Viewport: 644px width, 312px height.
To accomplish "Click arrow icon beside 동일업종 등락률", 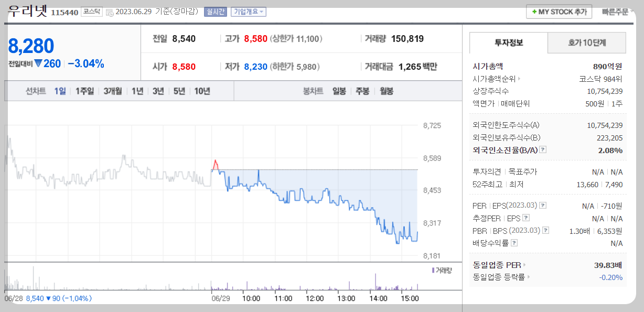I will (529, 277).
